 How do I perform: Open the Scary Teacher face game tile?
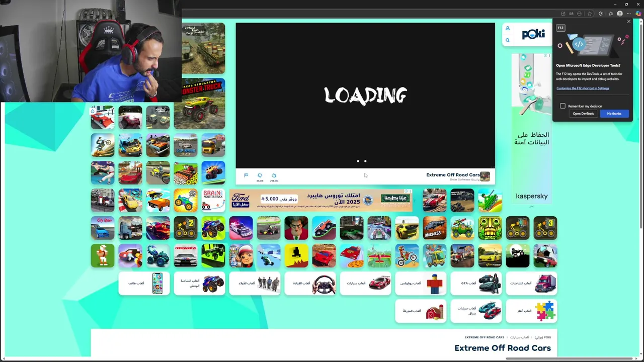[296, 228]
